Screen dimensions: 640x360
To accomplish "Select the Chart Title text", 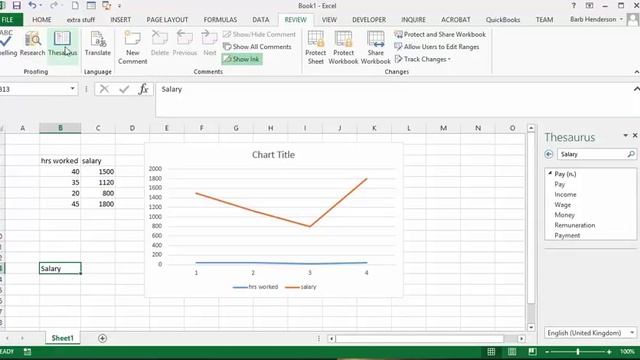I will (273, 155).
